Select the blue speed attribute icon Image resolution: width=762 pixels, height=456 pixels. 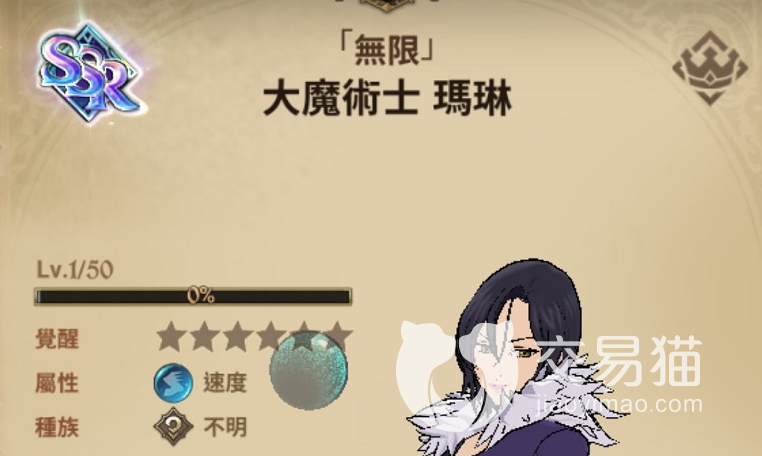coord(173,383)
